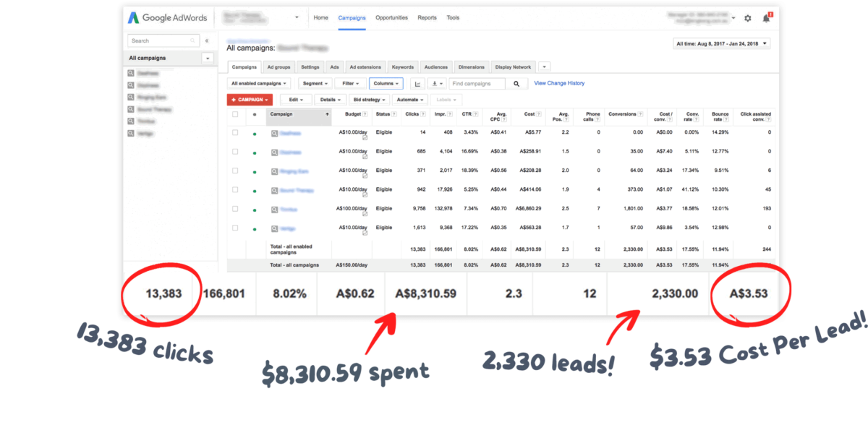The image size is (868, 425).
Task: Switch to the Ad extensions tab
Action: click(365, 67)
